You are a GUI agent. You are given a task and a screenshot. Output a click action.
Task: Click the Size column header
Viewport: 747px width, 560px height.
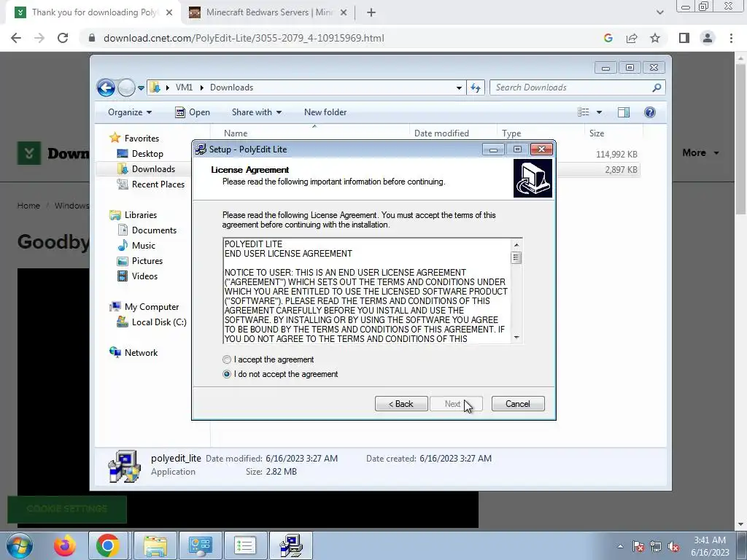pos(597,133)
